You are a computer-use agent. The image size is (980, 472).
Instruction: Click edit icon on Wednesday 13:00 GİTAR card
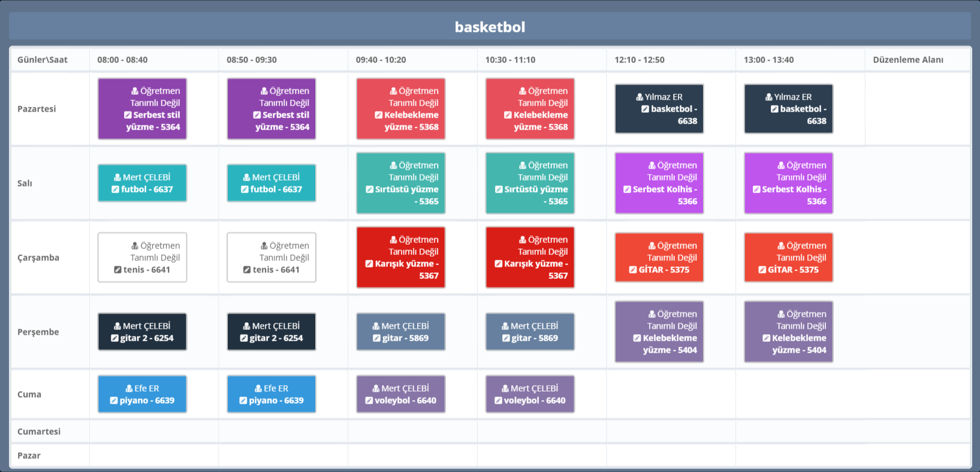pos(762,270)
